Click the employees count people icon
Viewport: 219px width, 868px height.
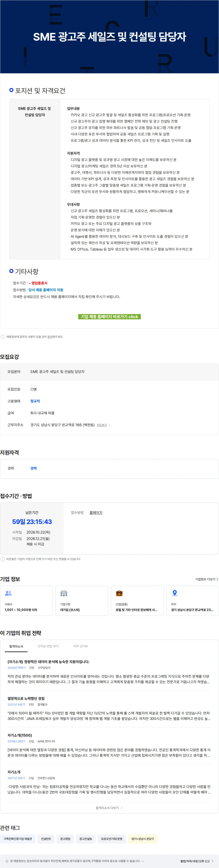coord(8,593)
